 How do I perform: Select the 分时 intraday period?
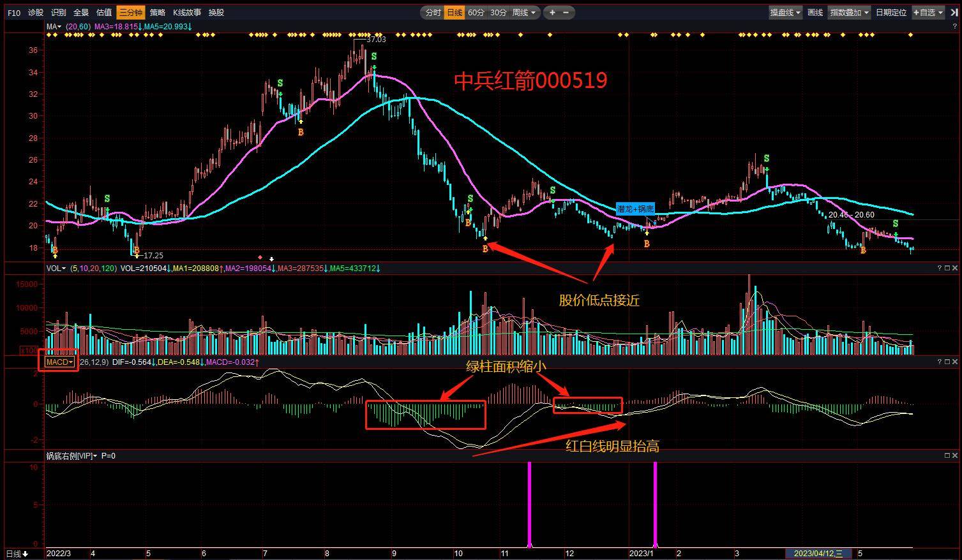pyautogui.click(x=433, y=12)
